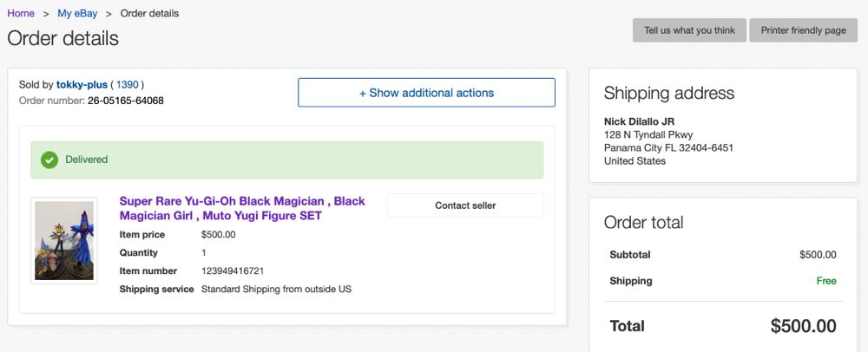Image resolution: width=868 pixels, height=352 pixels.
Task: Click the Order details breadcrumb text
Action: point(149,14)
